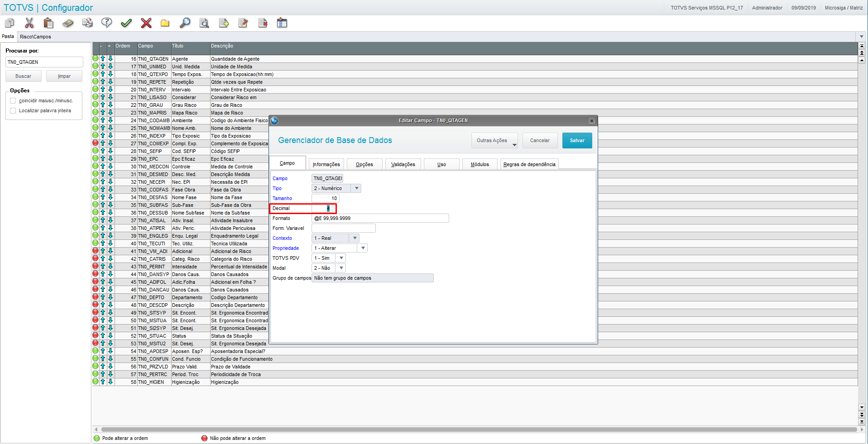Click the print documents toolbar icon
Screen dimensions: 868x444
(87, 23)
